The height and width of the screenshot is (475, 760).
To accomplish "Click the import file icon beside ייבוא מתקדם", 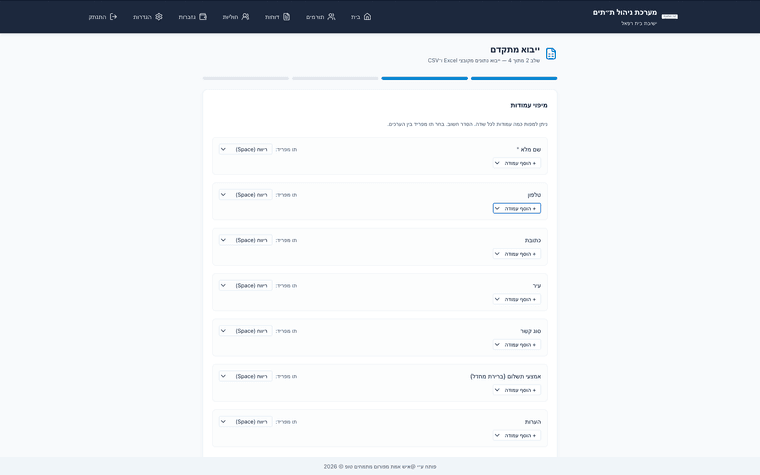I will pyautogui.click(x=551, y=54).
